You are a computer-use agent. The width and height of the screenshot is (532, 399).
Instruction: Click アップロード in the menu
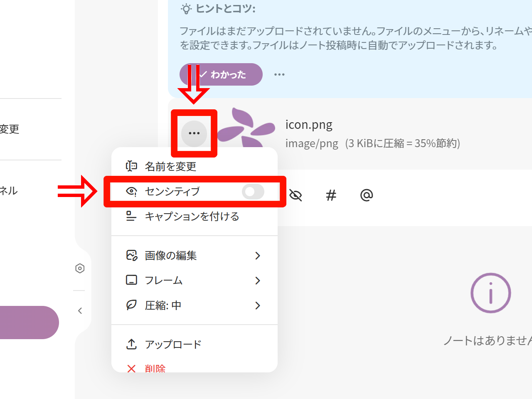pyautogui.click(x=173, y=345)
